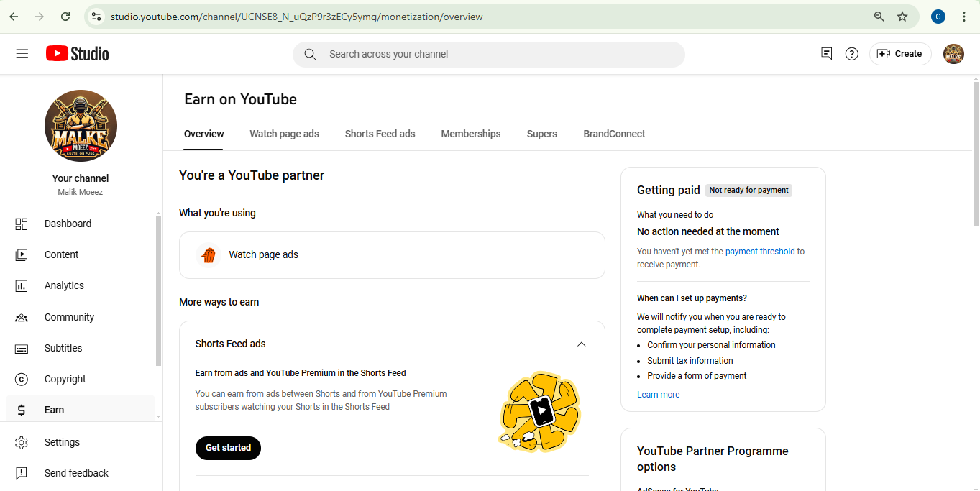Open Subtitles in sidebar

(81, 348)
